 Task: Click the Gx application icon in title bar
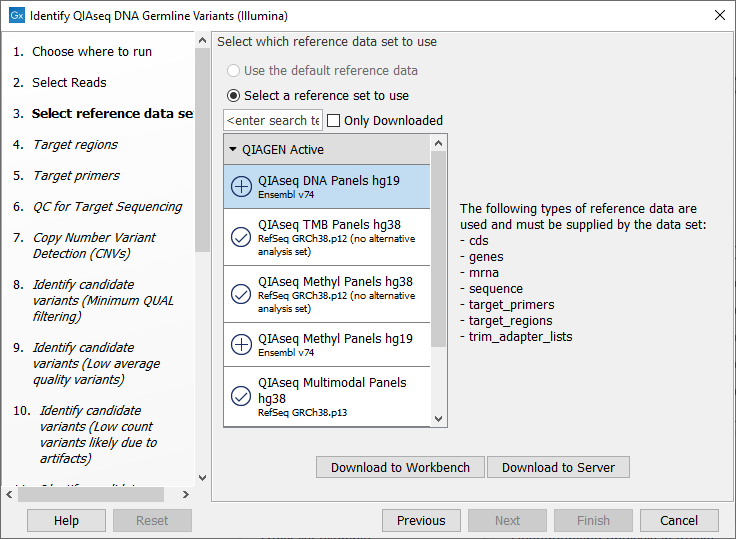(16, 15)
